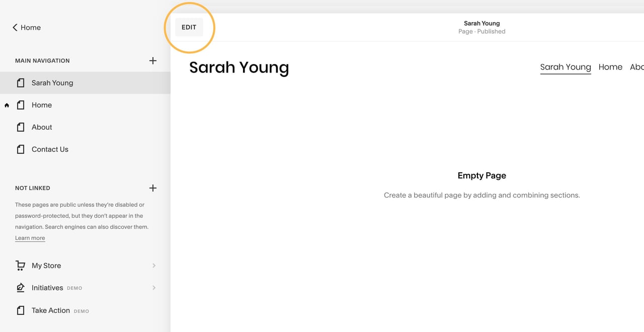Click the page icon beside Take Action
The width and height of the screenshot is (644, 332).
coord(20,310)
